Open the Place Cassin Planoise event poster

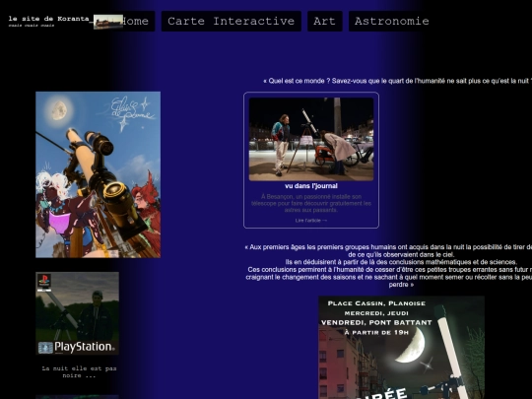pos(401,348)
